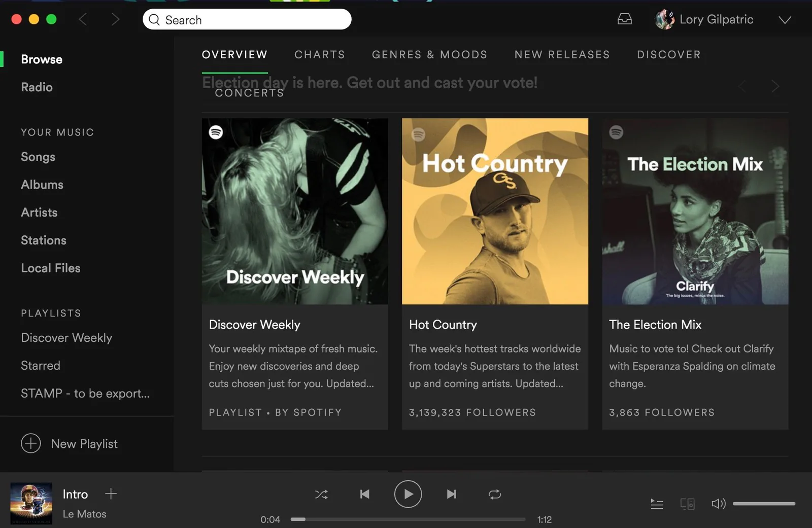Go back with the left navigation arrow
Viewport: 812px width, 528px height.
83,19
